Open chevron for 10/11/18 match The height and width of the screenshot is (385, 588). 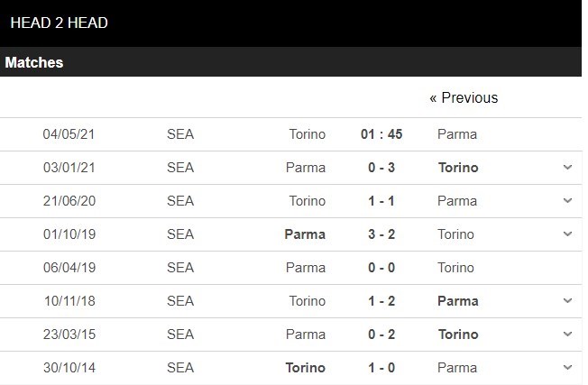coord(567,301)
